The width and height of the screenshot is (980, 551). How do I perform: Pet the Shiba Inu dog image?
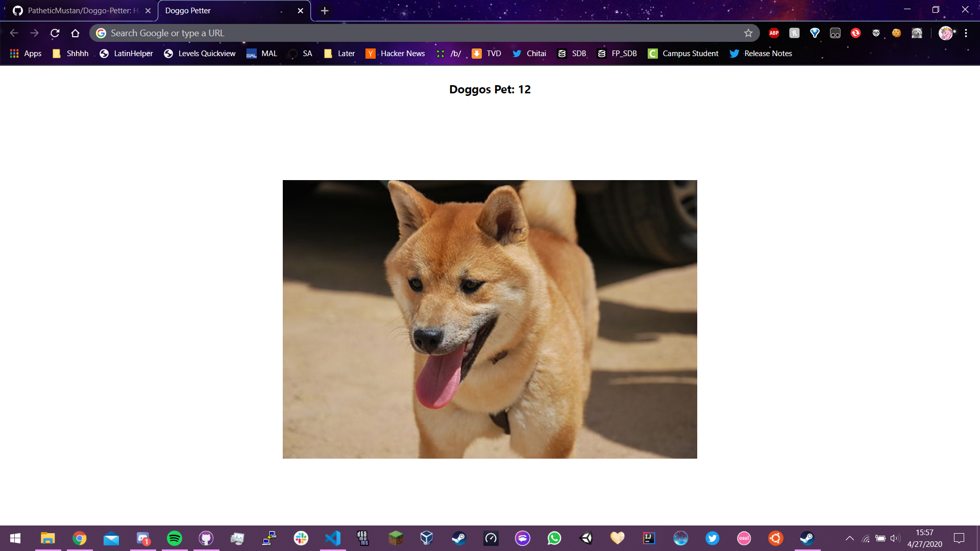(489, 319)
